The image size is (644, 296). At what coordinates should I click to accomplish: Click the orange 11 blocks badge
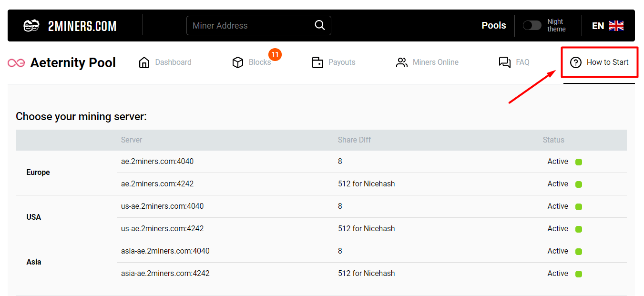275,54
